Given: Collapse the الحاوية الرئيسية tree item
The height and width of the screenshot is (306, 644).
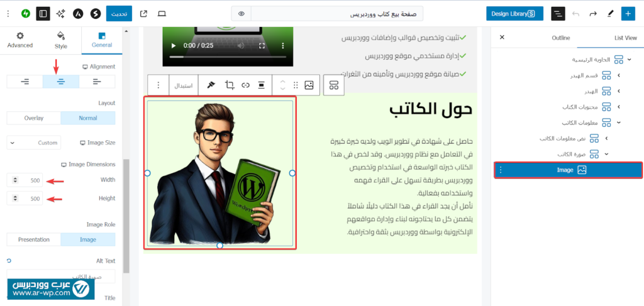Looking at the screenshot, I should (x=629, y=60).
